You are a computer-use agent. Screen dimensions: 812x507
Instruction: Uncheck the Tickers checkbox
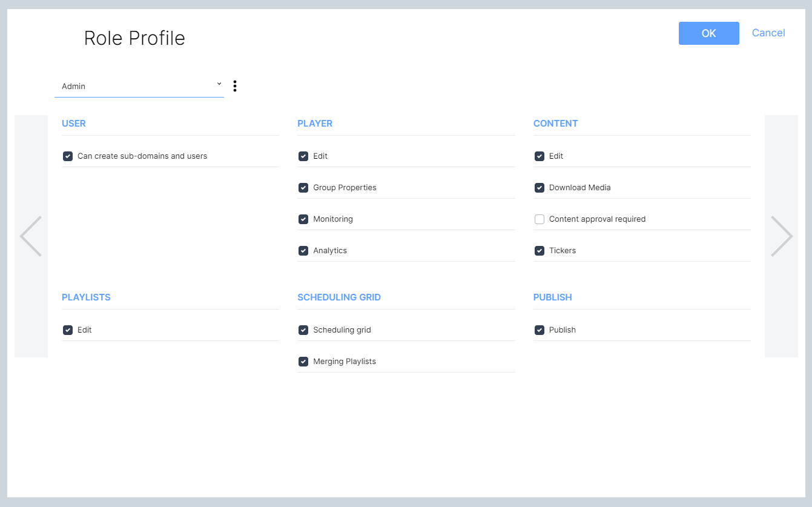click(x=540, y=251)
